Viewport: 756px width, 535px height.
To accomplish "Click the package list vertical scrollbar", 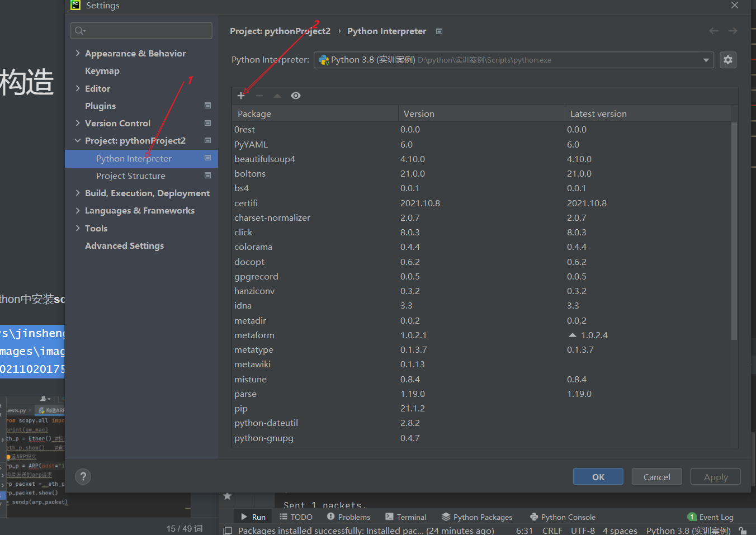I will [x=734, y=231].
